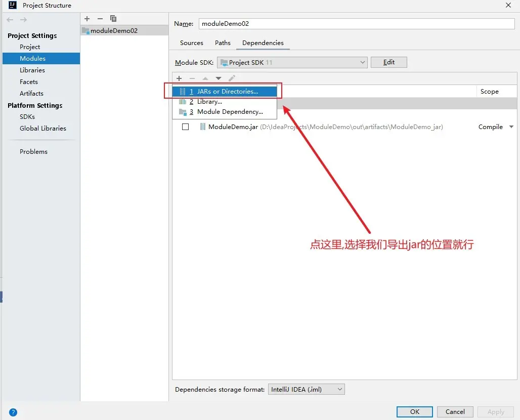Toggle export checkbox for ModuleDemo.jar
The height and width of the screenshot is (420, 520).
(x=185, y=127)
